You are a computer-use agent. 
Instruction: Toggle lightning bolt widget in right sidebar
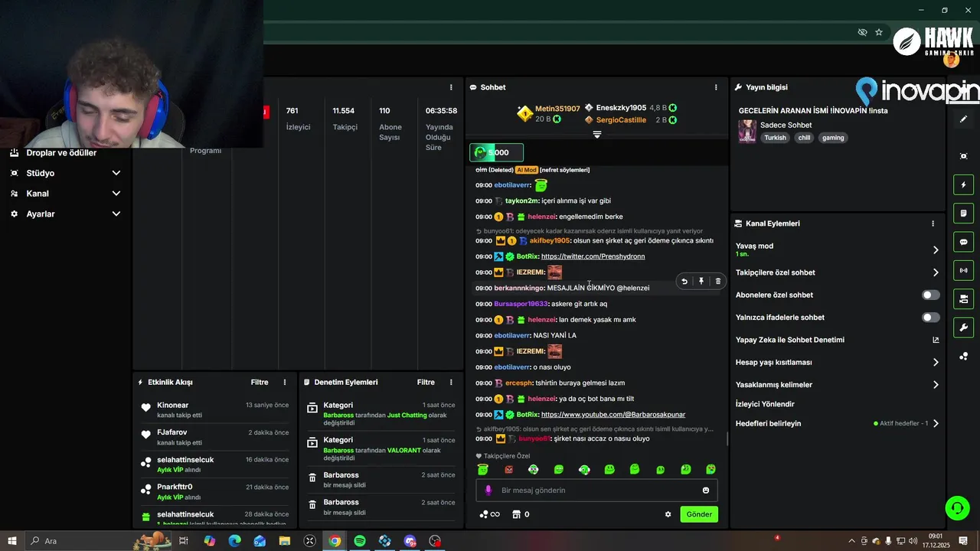963,184
